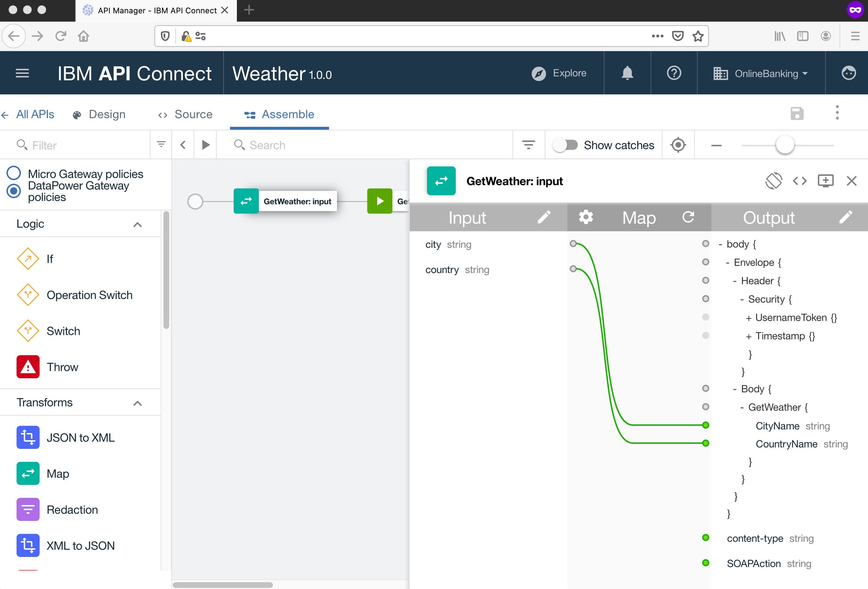868x589 pixels.
Task: Open notifications bell icon
Action: click(627, 73)
